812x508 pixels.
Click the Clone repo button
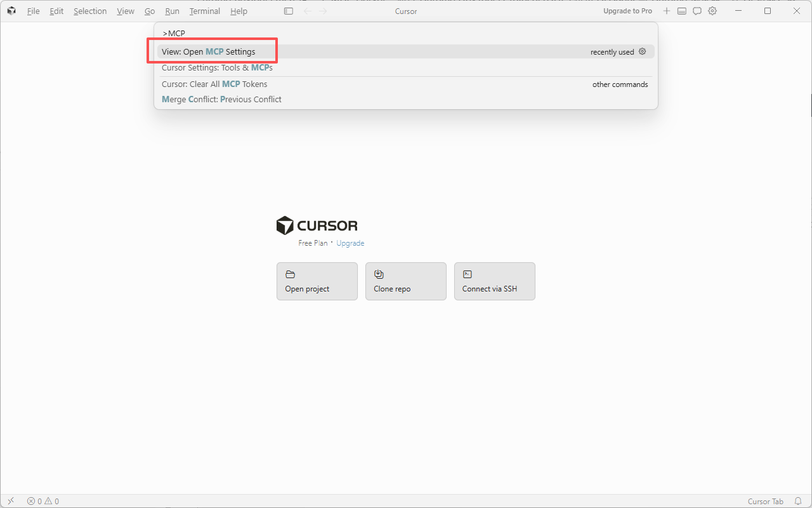[x=406, y=281]
